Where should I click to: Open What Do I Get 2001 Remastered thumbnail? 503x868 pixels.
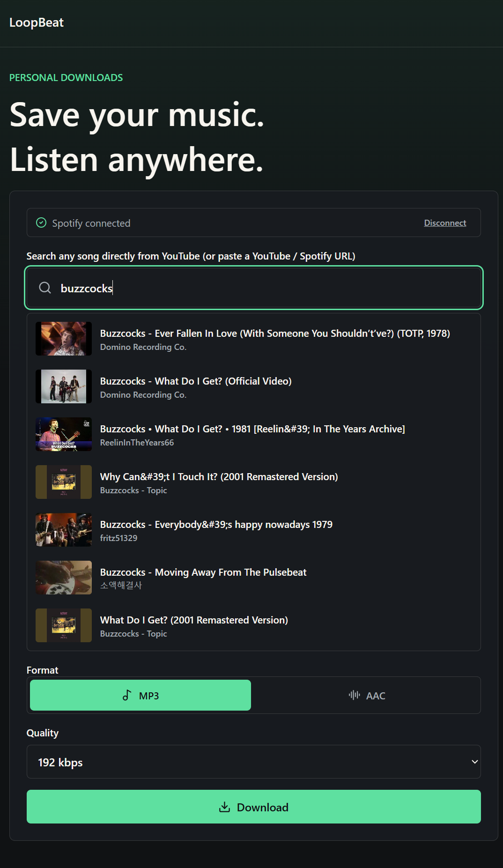click(x=64, y=625)
